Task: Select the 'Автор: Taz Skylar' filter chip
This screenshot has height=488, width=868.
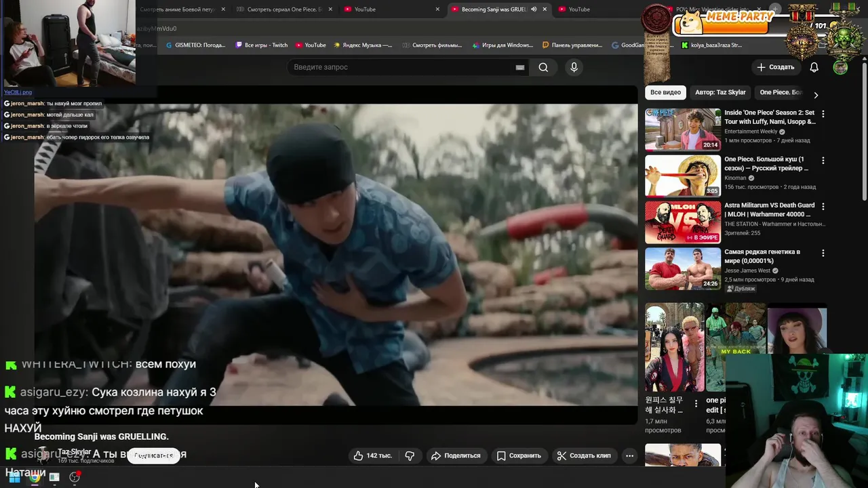Action: pyautogui.click(x=720, y=92)
